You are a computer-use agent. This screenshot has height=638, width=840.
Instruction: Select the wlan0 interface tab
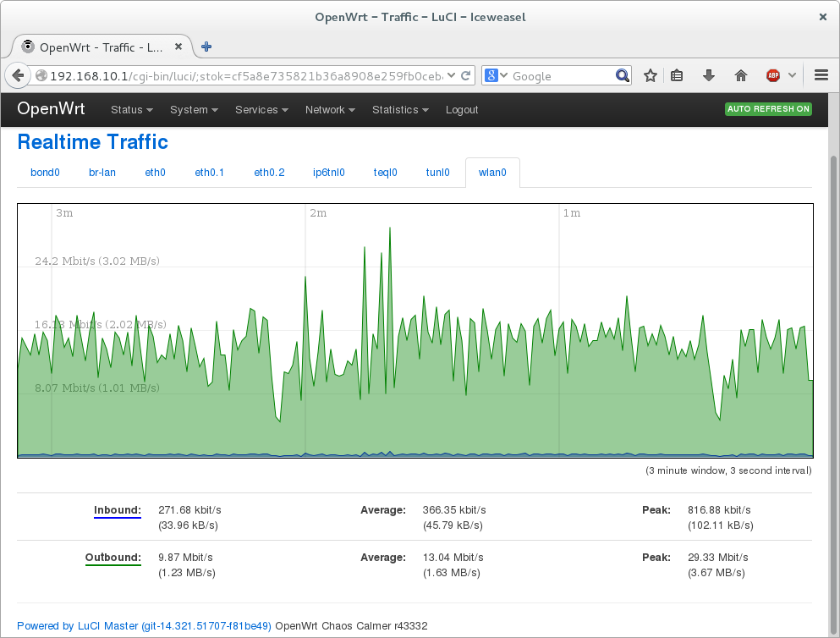pyautogui.click(x=492, y=173)
